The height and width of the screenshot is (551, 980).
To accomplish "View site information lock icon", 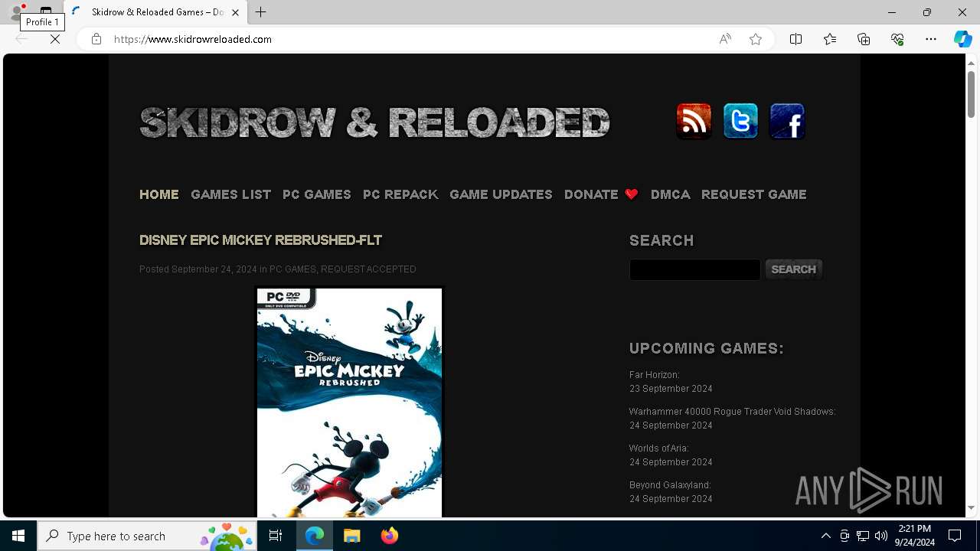I will pyautogui.click(x=96, y=39).
